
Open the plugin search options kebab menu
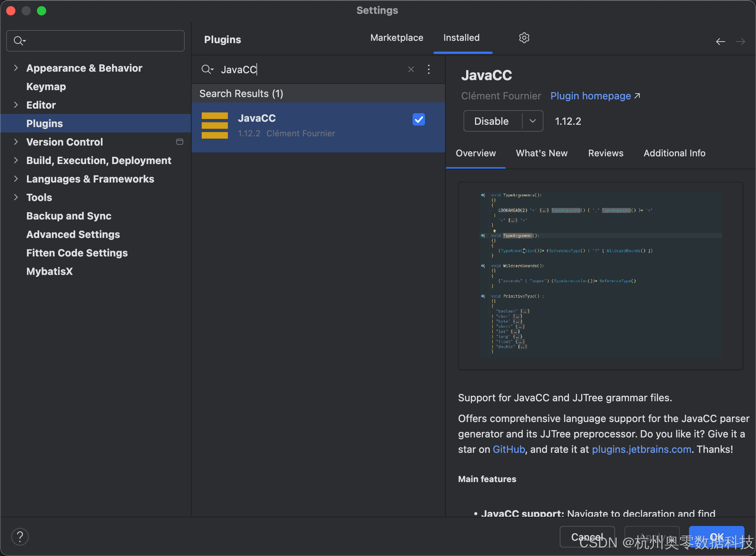point(428,69)
